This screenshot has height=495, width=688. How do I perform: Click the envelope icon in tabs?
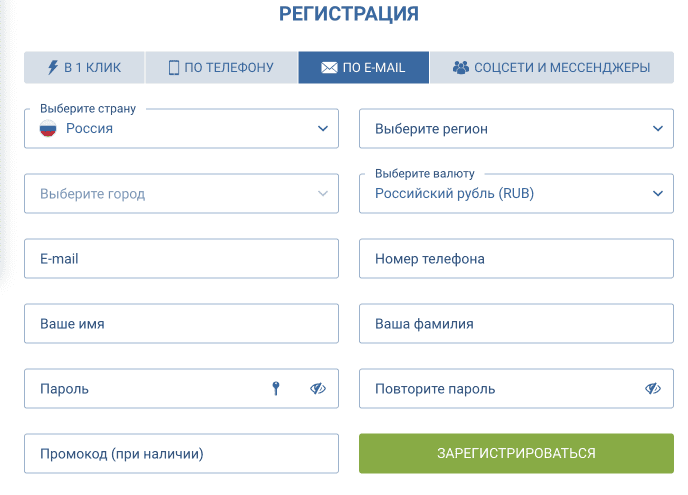[x=329, y=68]
